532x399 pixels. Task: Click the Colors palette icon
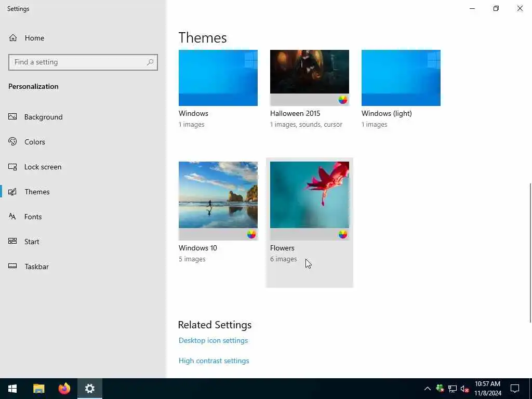click(x=12, y=141)
